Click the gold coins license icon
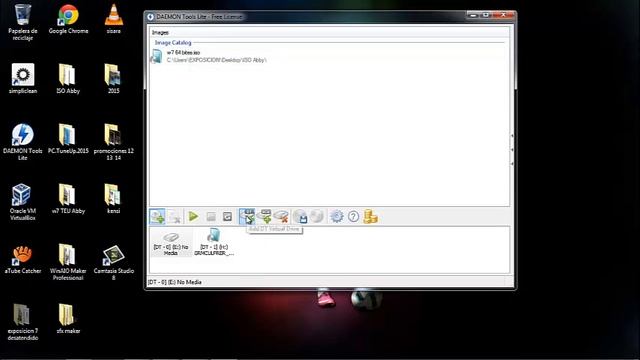Image resolution: width=640 pixels, height=360 pixels. click(370, 216)
